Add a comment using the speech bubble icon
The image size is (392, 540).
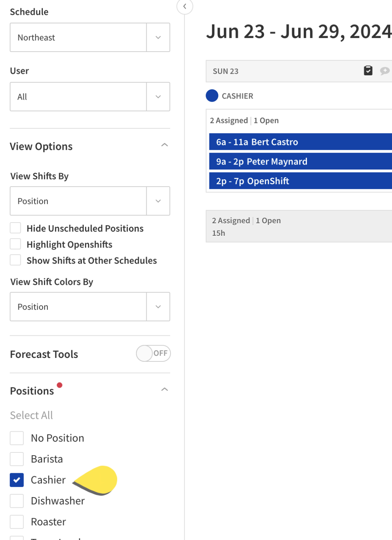pos(385,71)
